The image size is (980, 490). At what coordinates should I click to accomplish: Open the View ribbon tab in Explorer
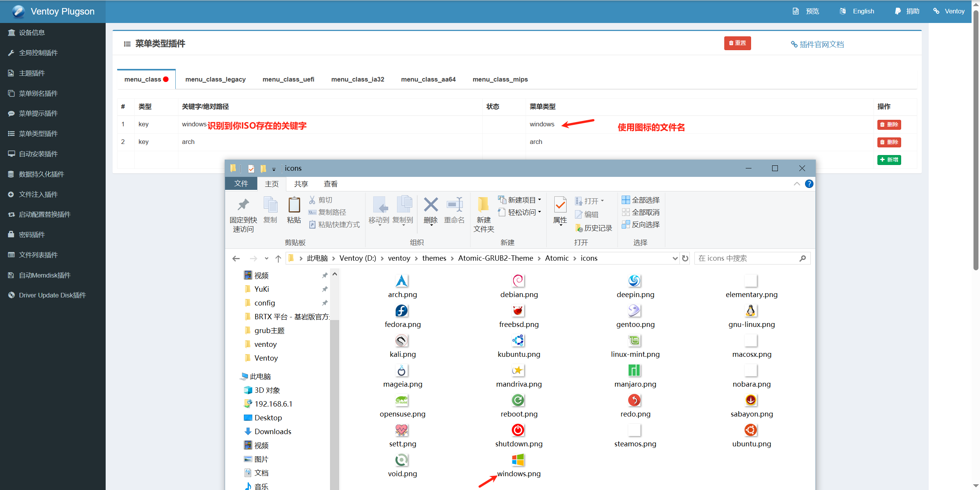pyautogui.click(x=331, y=184)
